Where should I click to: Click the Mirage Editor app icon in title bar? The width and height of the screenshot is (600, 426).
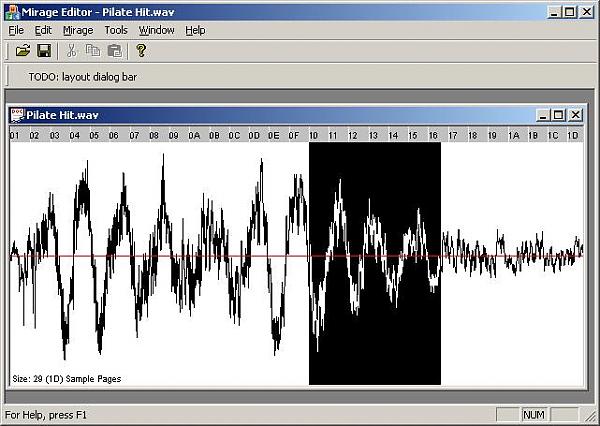[12, 12]
